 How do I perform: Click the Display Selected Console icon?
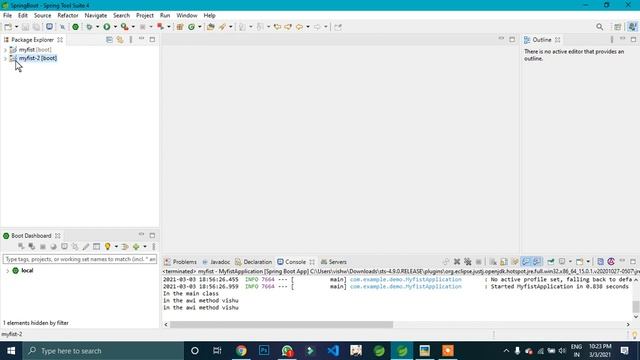[x=562, y=262]
